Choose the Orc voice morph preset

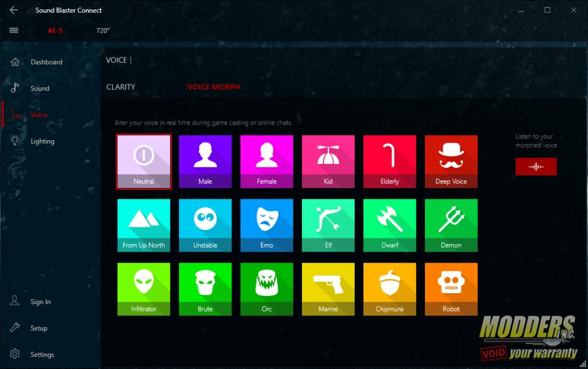tap(266, 289)
